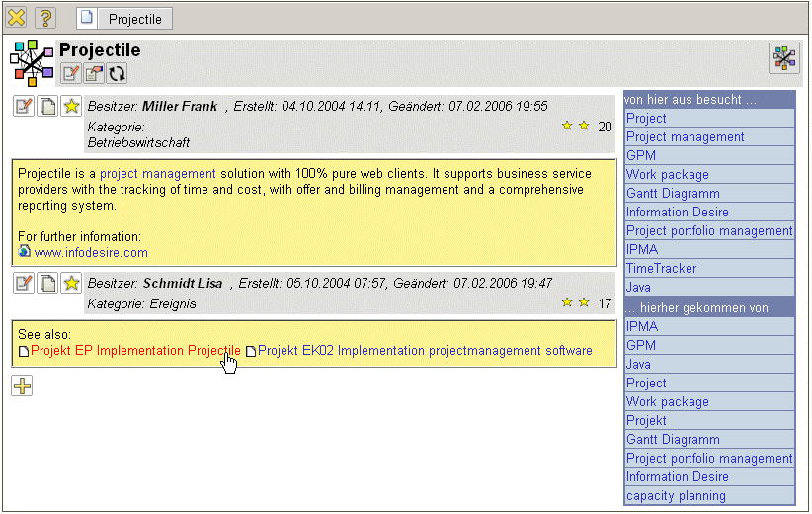
Task: Click the Projectile page heading
Action: pyautogui.click(x=100, y=50)
